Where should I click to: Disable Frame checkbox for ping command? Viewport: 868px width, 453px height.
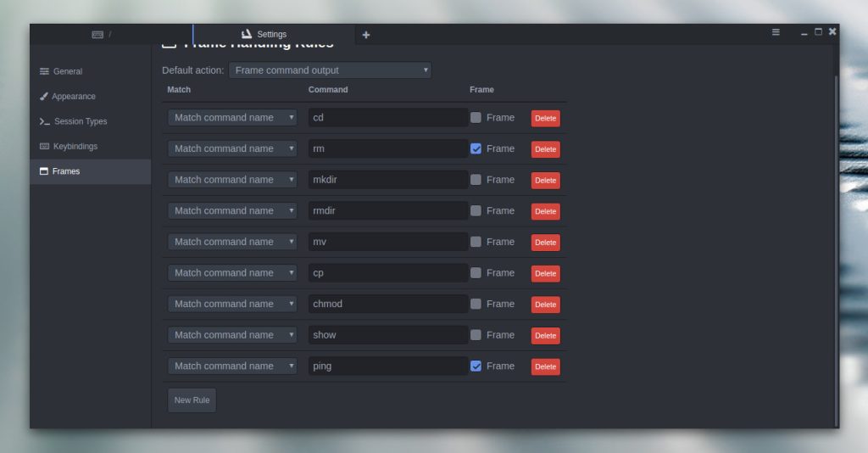pyautogui.click(x=476, y=366)
